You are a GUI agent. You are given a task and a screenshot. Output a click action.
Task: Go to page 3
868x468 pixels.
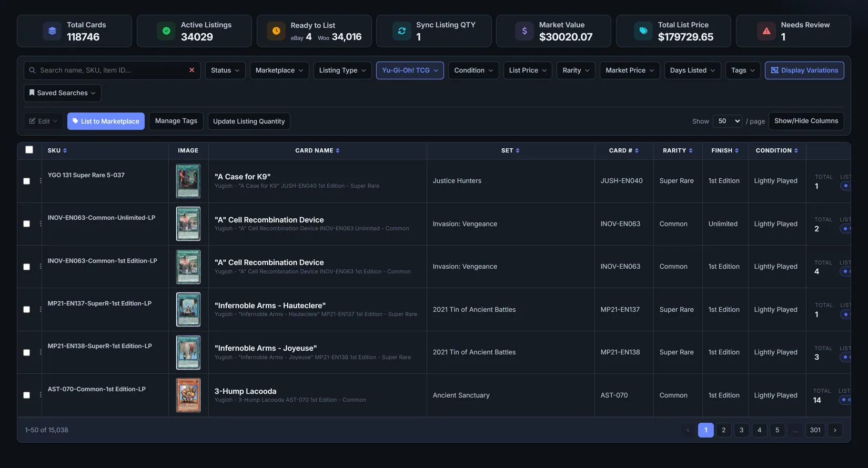click(x=742, y=430)
